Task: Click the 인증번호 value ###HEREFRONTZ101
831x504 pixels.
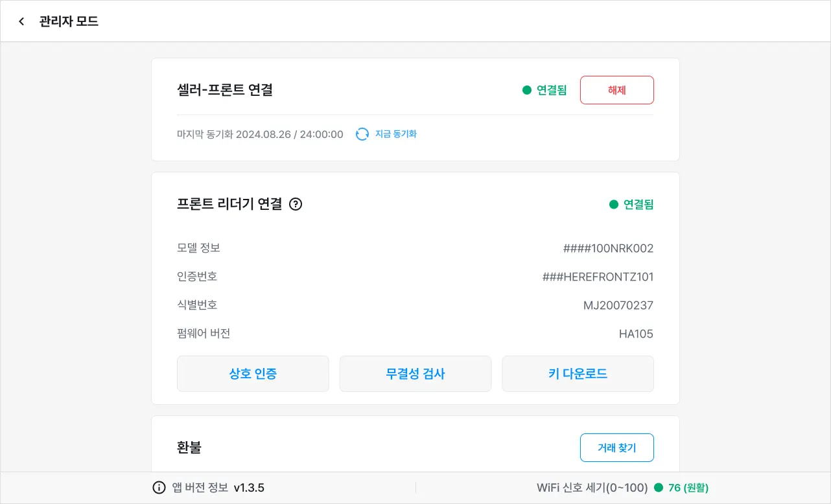Action: pyautogui.click(x=598, y=277)
